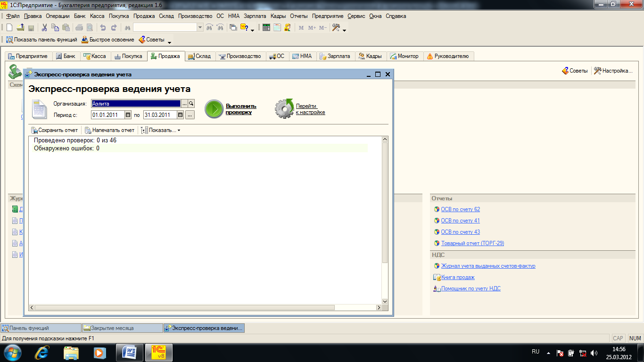The height and width of the screenshot is (362, 644).
Task: Switch to the Склад tab
Action: click(x=199, y=56)
